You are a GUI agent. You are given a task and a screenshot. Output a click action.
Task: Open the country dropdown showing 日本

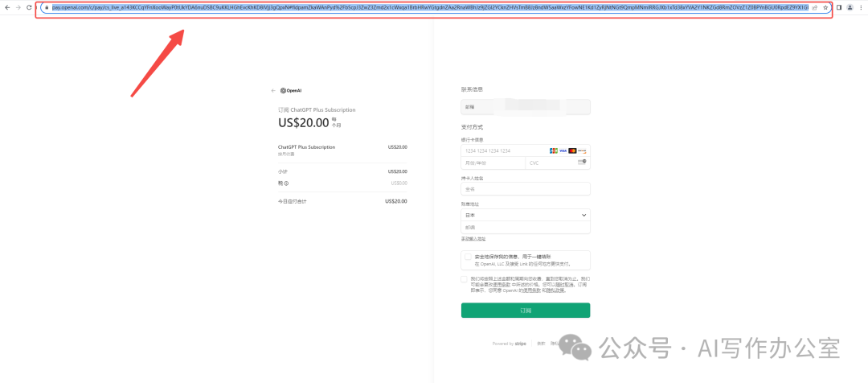coord(525,216)
